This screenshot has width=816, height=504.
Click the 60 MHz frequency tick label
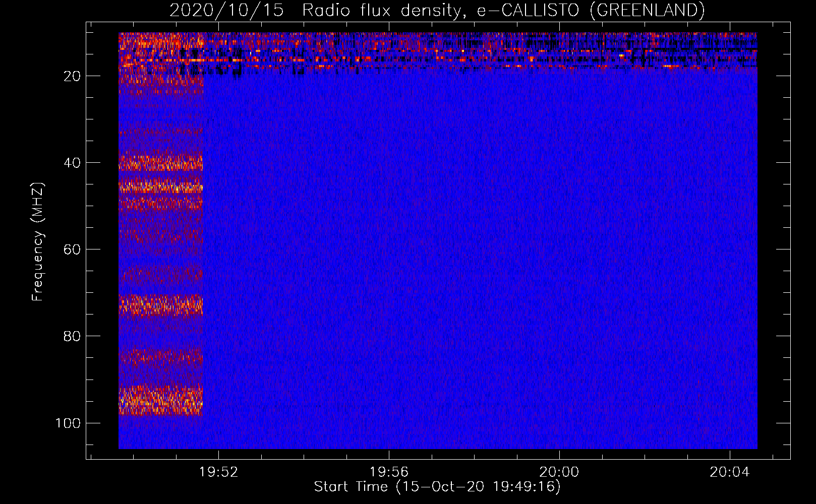[72, 249]
